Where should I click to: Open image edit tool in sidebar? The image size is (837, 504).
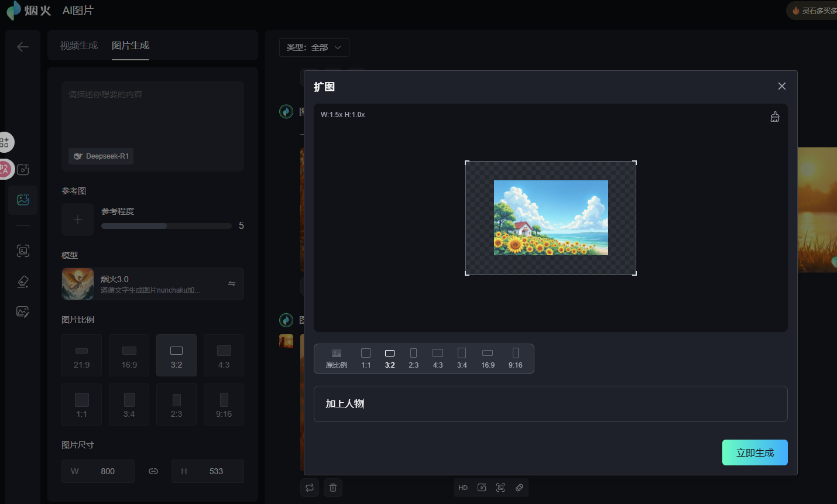point(23,312)
